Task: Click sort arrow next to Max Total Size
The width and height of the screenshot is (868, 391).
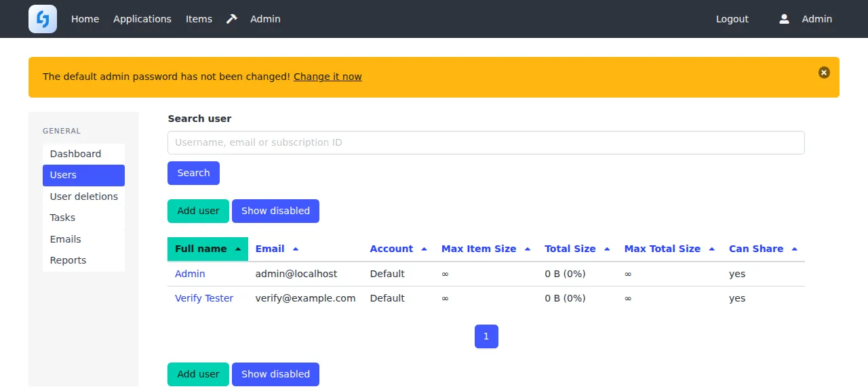Action: (x=711, y=249)
